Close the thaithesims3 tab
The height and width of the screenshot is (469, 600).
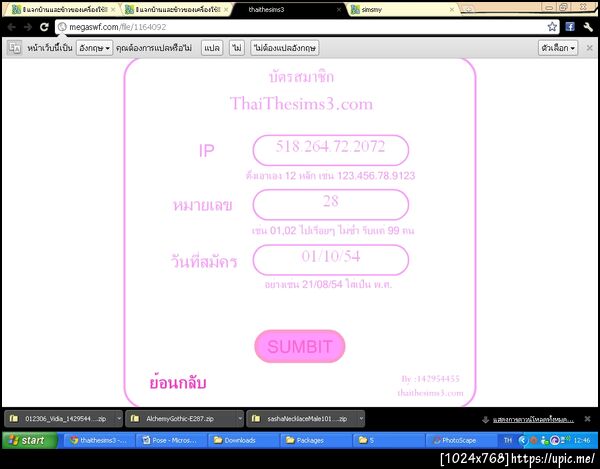coord(339,10)
